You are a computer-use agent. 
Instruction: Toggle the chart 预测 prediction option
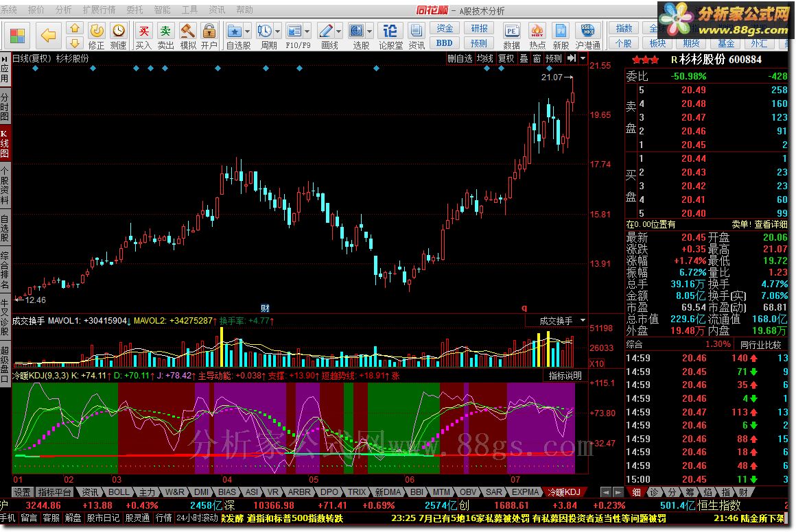pyautogui.click(x=553, y=58)
